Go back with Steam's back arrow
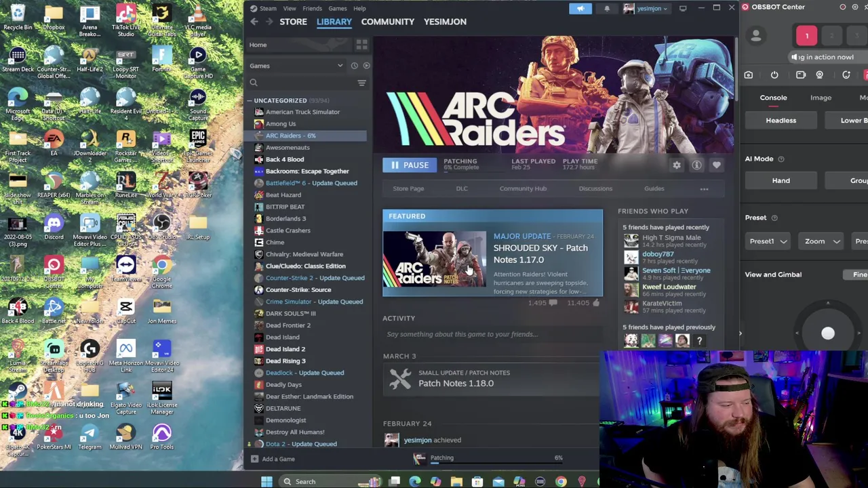The width and height of the screenshot is (868, 488). click(254, 22)
